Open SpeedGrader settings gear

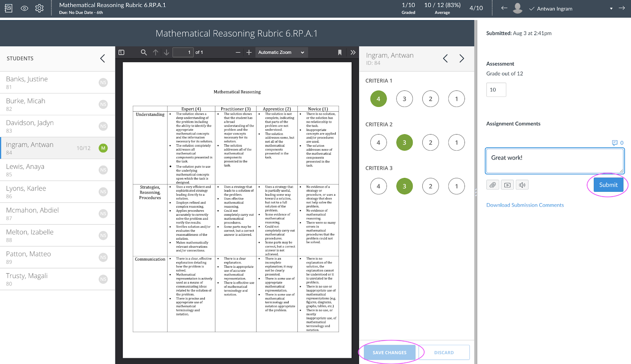point(39,8)
